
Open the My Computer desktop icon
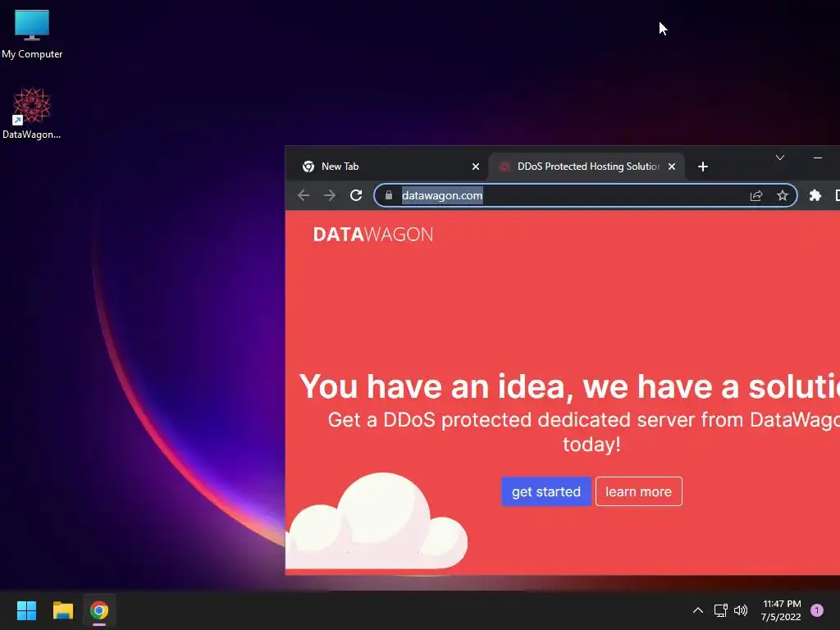click(32, 34)
